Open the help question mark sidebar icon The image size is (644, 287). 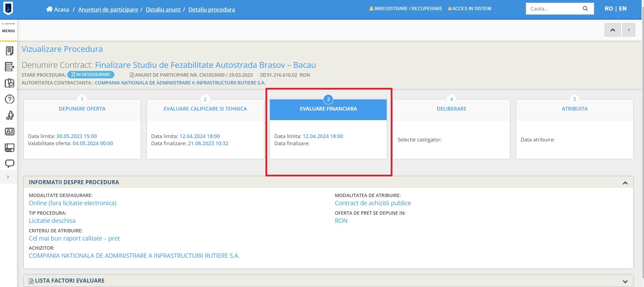coord(10,99)
